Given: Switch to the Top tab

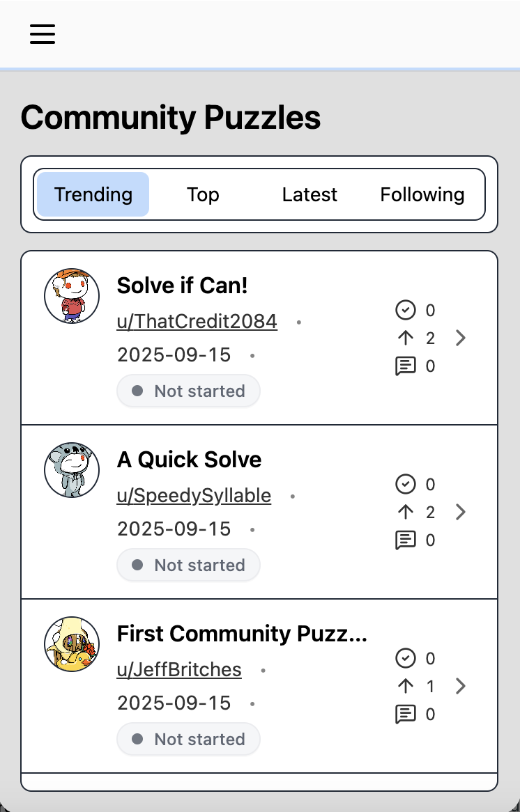Looking at the screenshot, I should click(203, 194).
